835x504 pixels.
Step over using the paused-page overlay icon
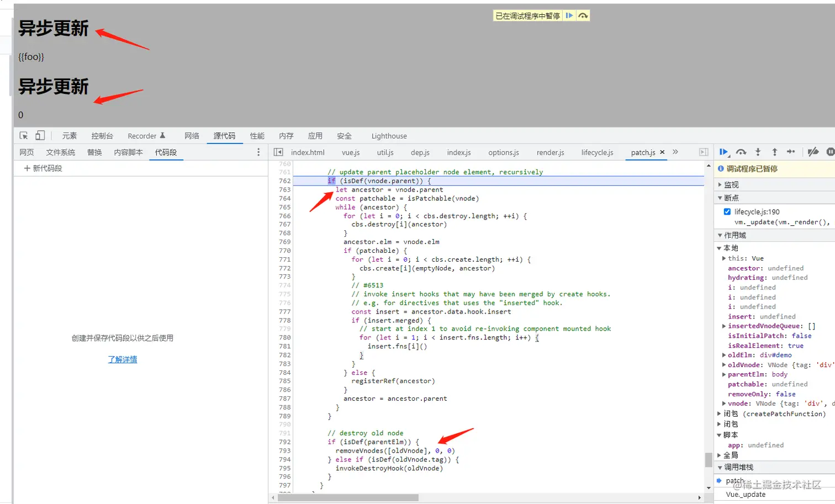click(583, 15)
